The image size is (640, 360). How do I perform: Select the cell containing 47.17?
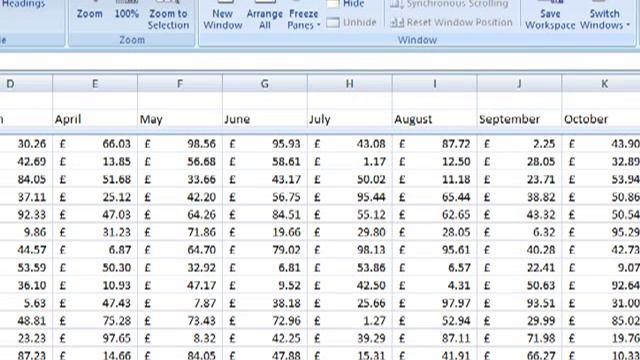point(180,285)
